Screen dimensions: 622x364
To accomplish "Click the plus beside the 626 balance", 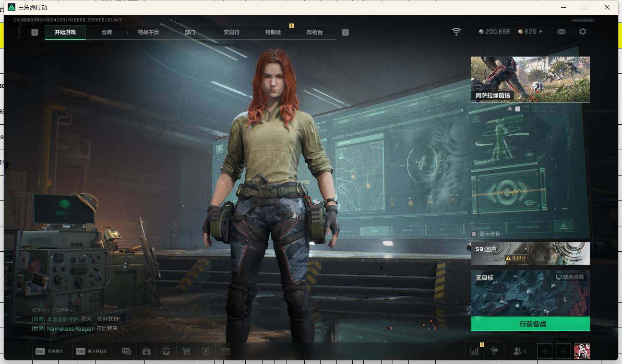I will click(540, 32).
